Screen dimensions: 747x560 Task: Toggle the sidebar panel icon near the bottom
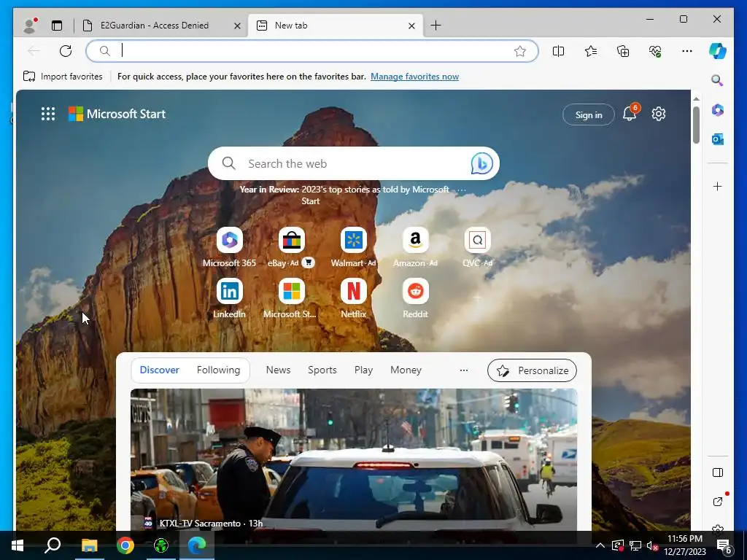click(718, 472)
